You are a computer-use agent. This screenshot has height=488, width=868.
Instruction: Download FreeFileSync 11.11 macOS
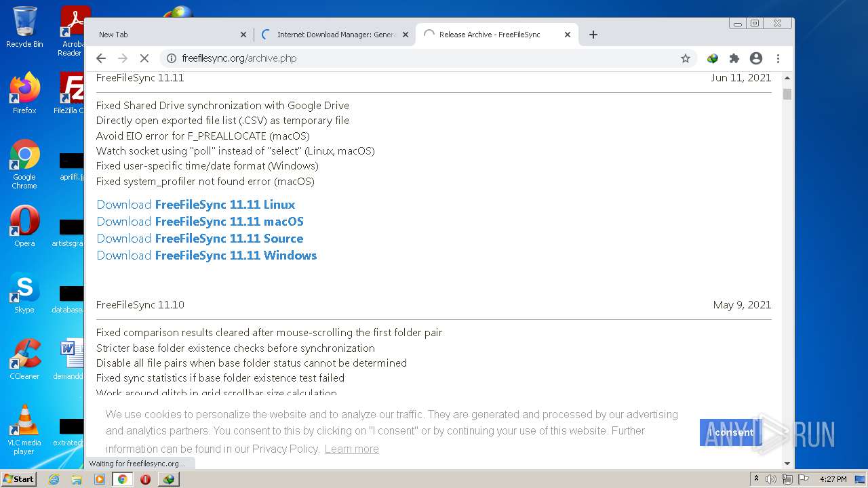coord(200,222)
